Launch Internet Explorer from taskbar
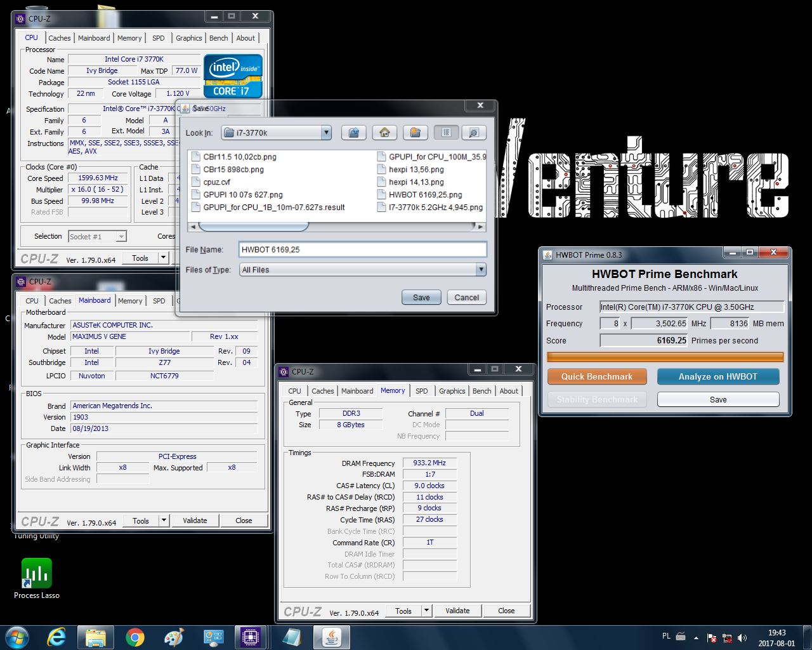The width and height of the screenshot is (812, 650). click(x=57, y=637)
